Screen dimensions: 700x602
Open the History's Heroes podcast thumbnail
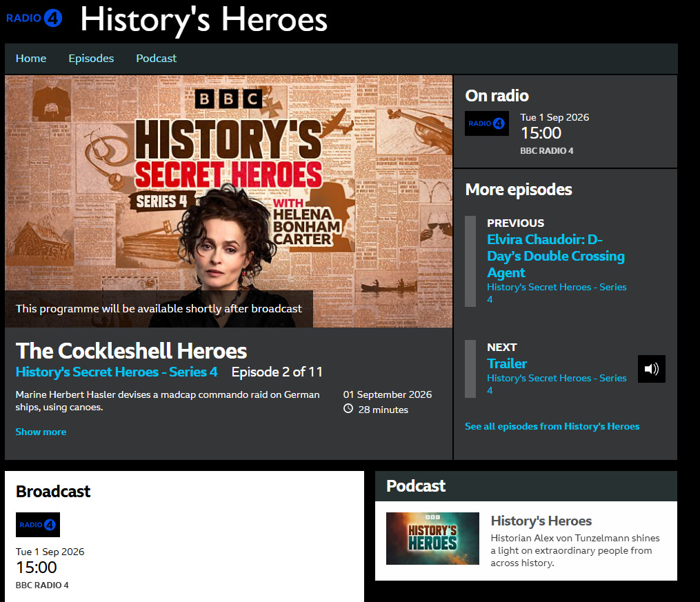[x=432, y=539]
